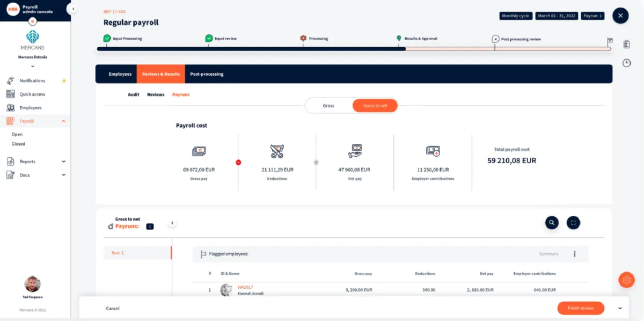The width and height of the screenshot is (644, 321).
Task: Click the payroll progress bar
Action: 354,49
